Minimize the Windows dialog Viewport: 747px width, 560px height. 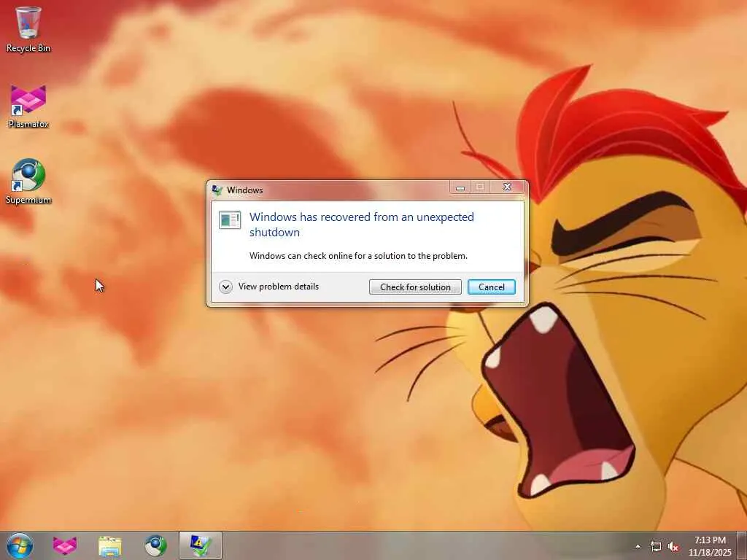point(460,187)
